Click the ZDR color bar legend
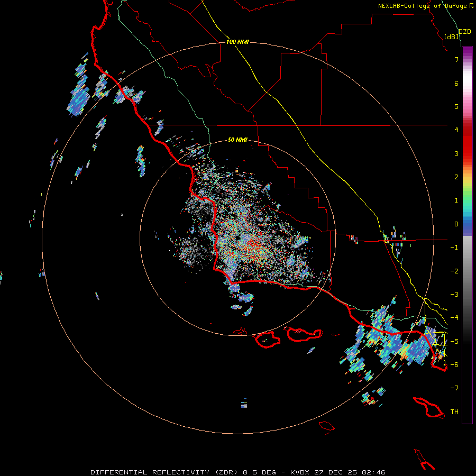Viewport: 476px width, 476px height. 467,235
